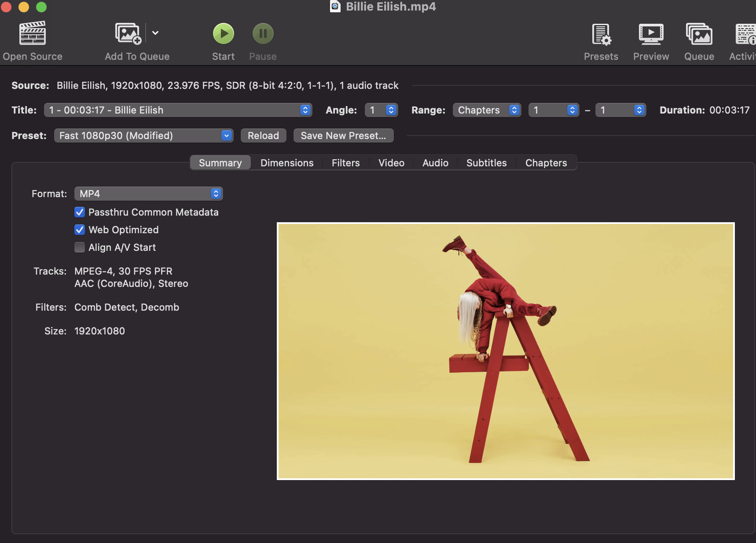This screenshot has width=756, height=543.
Task: Switch to the Video tab
Action: (x=391, y=163)
